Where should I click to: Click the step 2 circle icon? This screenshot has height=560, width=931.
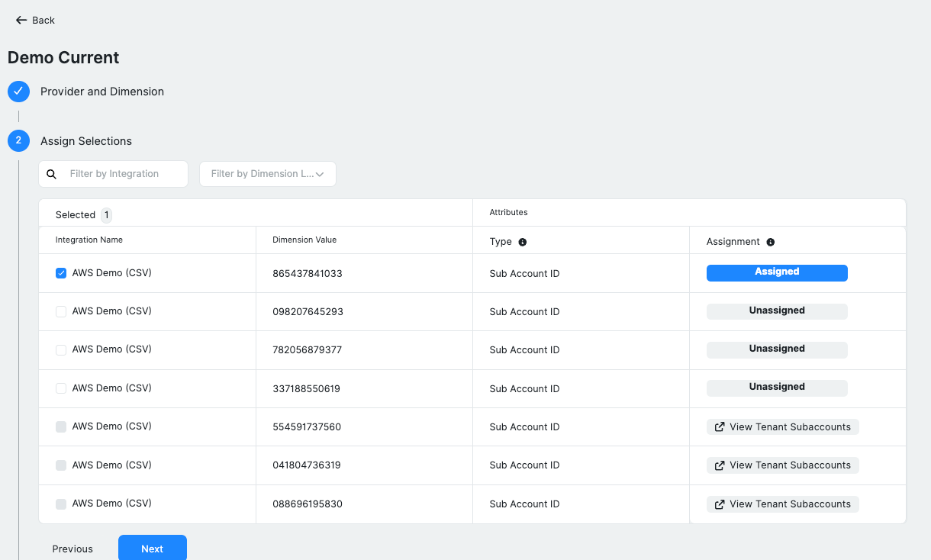click(18, 141)
